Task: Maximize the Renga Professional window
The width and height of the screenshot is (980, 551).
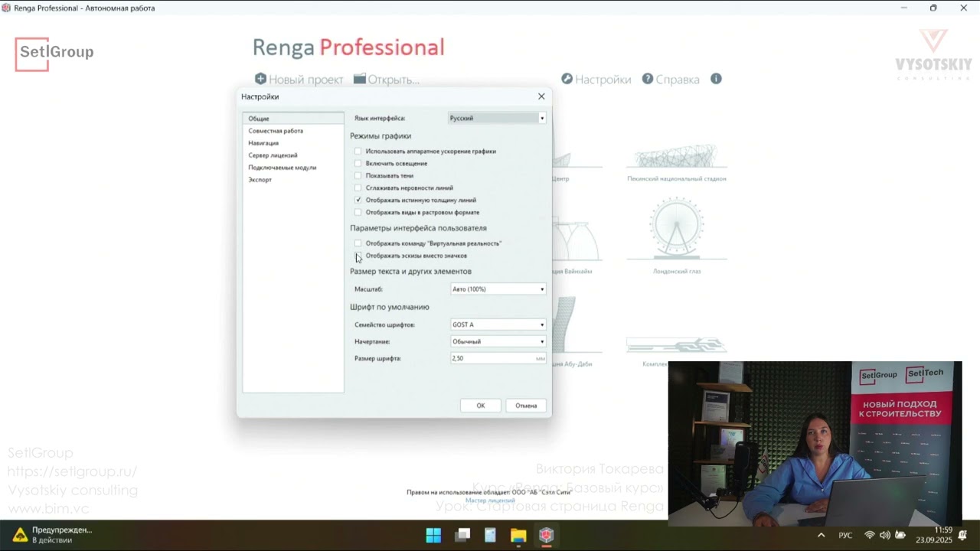Action: [x=933, y=8]
